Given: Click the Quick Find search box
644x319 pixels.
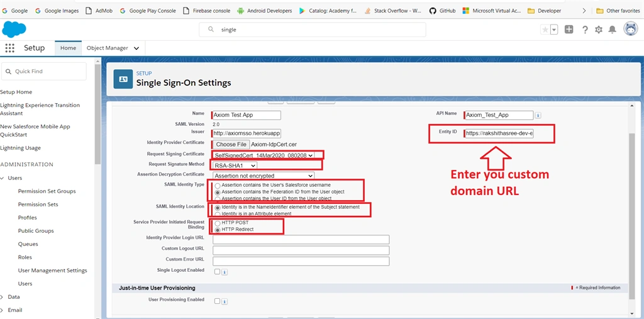Looking at the screenshot, I should click(x=44, y=72).
